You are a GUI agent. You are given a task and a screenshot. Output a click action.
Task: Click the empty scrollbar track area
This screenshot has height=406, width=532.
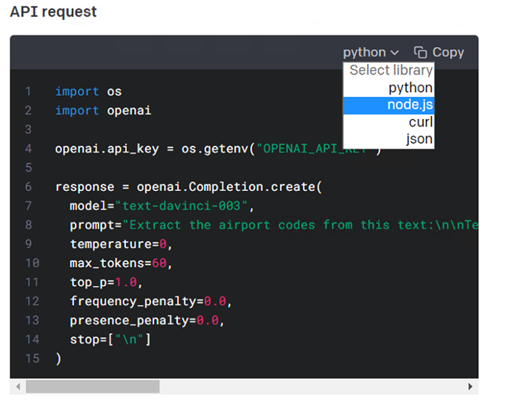(x=313, y=387)
